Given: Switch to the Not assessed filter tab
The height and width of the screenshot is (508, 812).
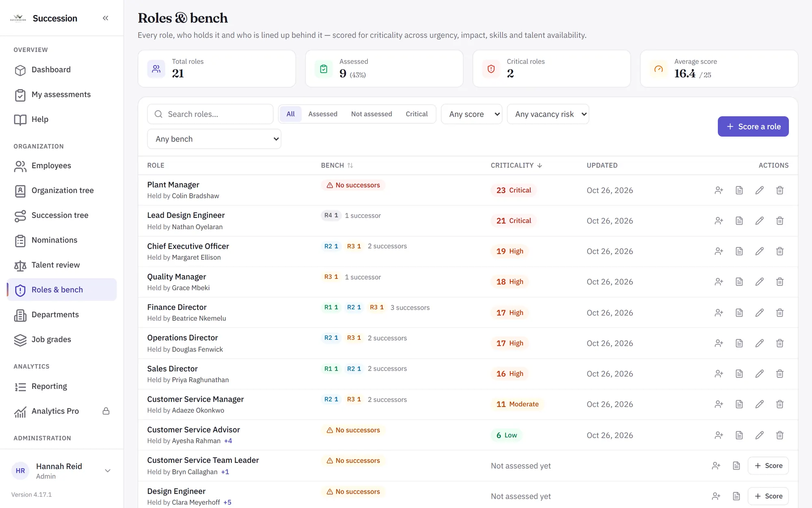Looking at the screenshot, I should click(371, 114).
